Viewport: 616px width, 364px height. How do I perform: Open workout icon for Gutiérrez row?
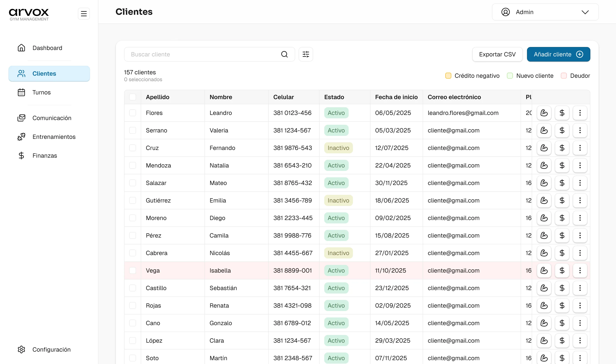pyautogui.click(x=544, y=200)
